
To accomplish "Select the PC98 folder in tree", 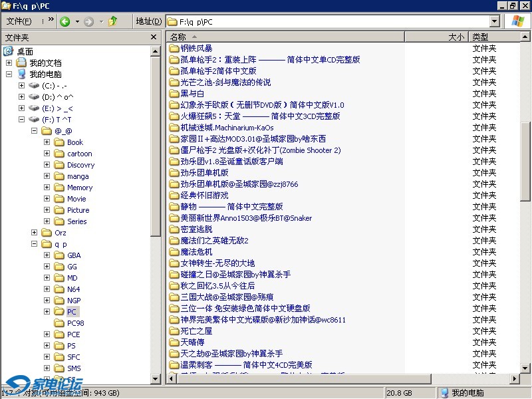I will 75,323.
